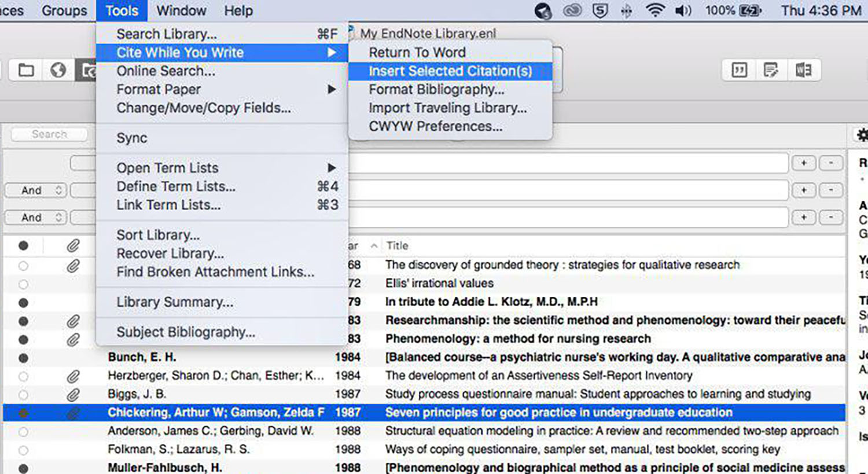The width and height of the screenshot is (868, 474).
Task: Click the read-status dot column header
Action: [23, 246]
